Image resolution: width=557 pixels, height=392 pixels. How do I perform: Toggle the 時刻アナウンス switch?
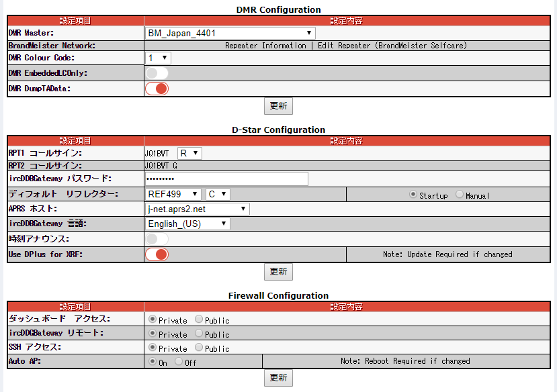pyautogui.click(x=157, y=239)
